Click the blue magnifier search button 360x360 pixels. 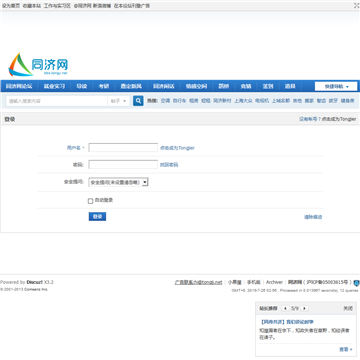click(x=138, y=101)
